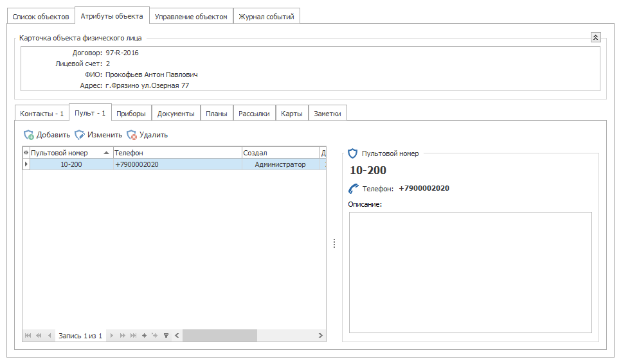621x364 pixels.
Task: Click the Добавить shield icon
Action: pos(29,135)
